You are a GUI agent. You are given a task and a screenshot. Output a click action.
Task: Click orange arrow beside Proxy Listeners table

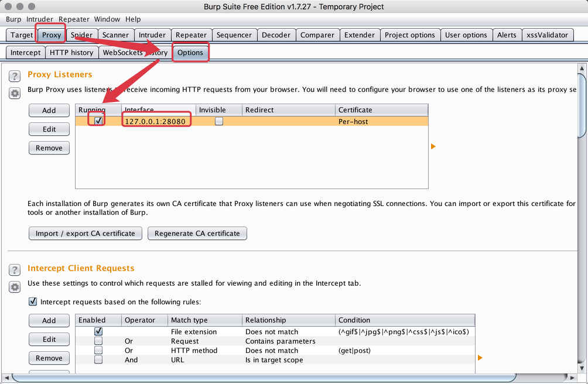(433, 146)
